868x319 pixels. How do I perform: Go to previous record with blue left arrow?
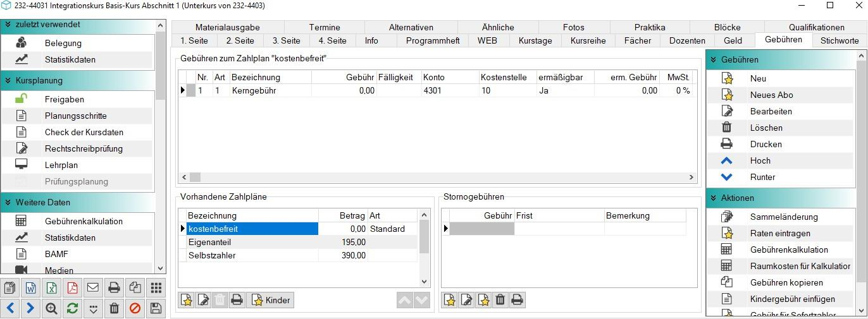click(x=9, y=308)
